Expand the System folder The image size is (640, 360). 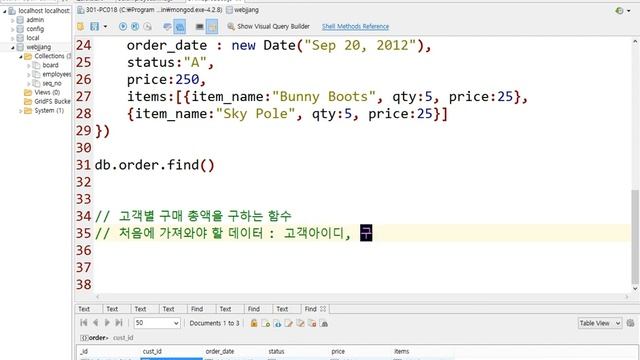pos(20,111)
